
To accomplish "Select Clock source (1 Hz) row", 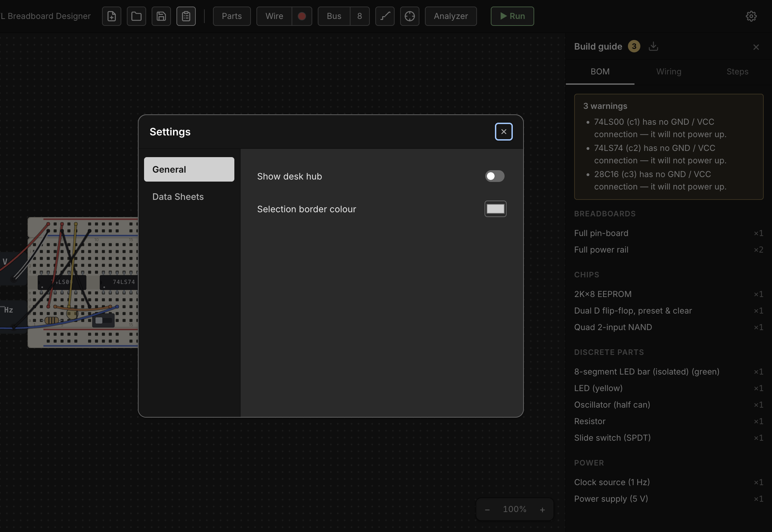I will tap(669, 482).
